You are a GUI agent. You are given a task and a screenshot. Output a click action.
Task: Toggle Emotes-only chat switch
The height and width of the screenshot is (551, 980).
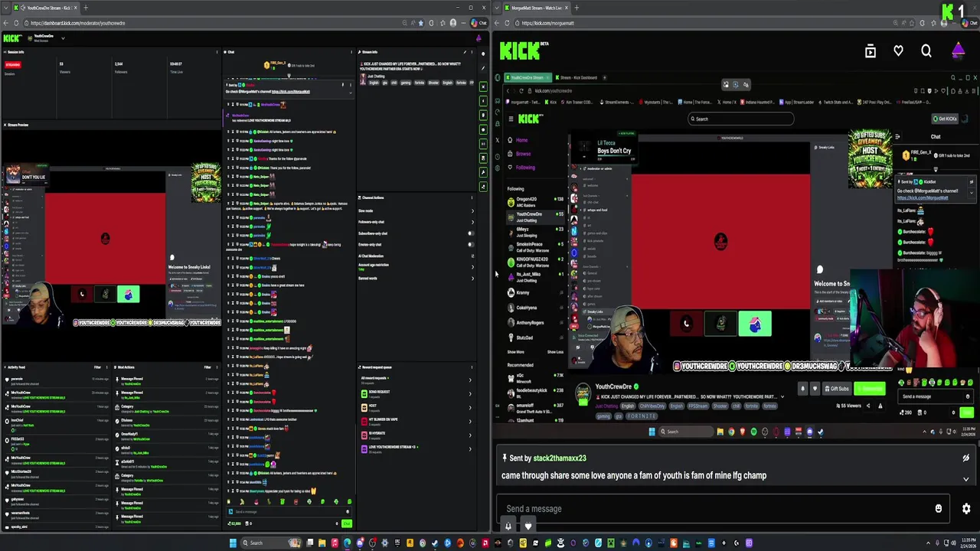[x=470, y=245]
